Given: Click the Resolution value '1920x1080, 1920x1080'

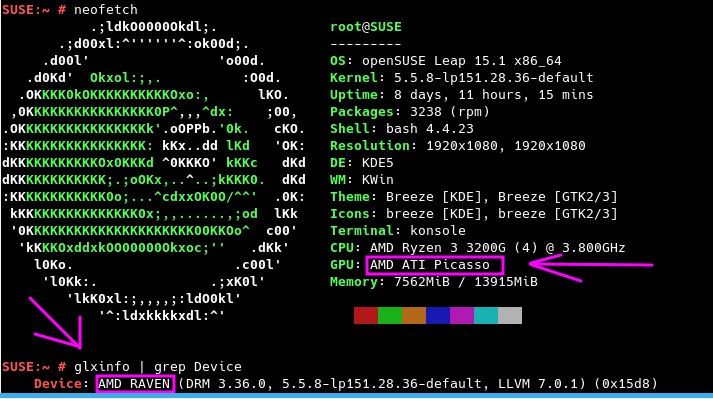Looking at the screenshot, I should [506, 146].
